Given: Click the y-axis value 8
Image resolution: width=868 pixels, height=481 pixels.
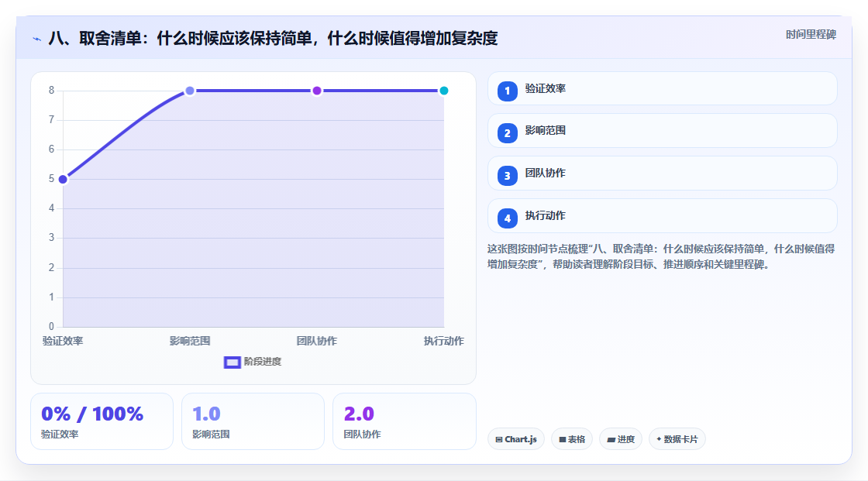Looking at the screenshot, I should tap(51, 90).
